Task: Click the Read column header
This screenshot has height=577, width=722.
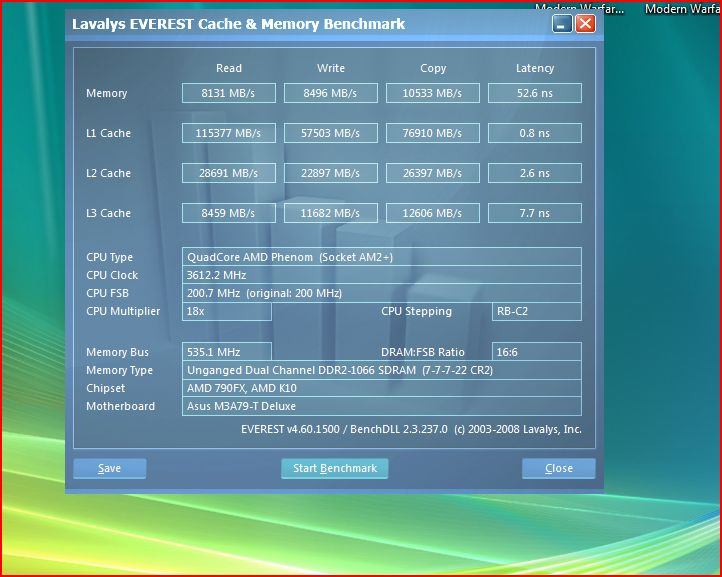Action: (x=229, y=68)
